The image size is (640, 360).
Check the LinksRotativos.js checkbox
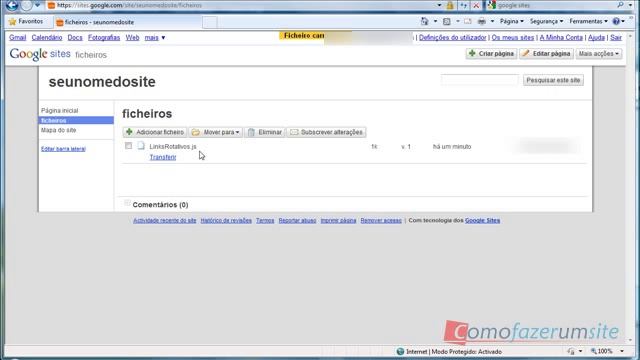[129, 146]
